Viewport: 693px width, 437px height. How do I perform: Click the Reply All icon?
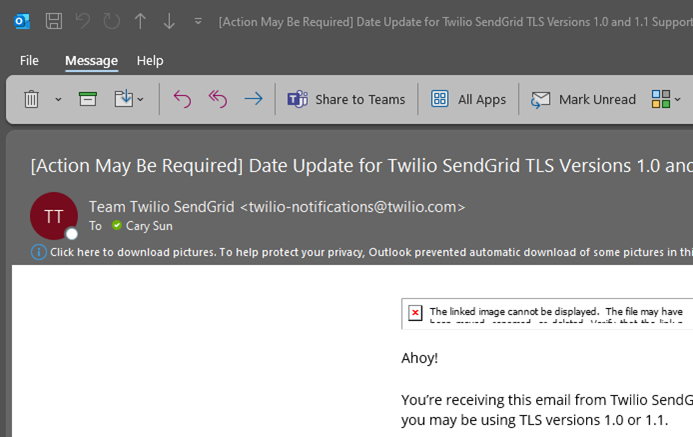click(x=217, y=99)
